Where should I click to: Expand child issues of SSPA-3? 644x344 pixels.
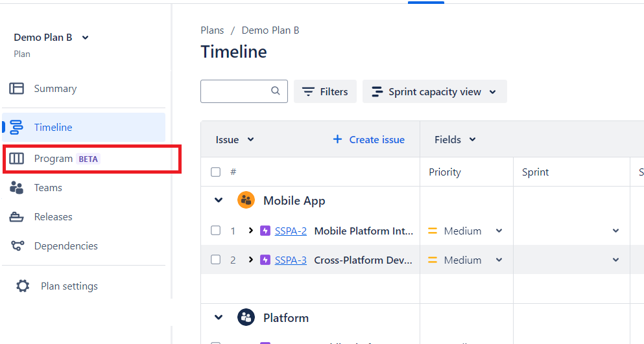point(251,260)
